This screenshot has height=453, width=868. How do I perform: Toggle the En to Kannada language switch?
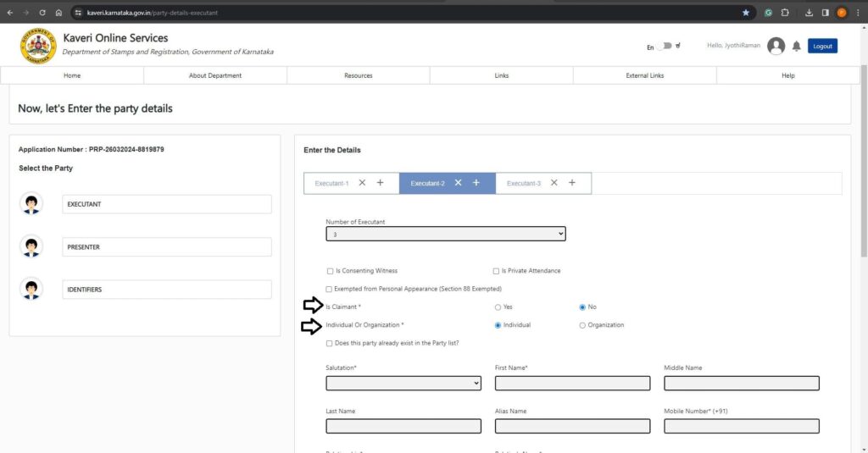pos(665,47)
